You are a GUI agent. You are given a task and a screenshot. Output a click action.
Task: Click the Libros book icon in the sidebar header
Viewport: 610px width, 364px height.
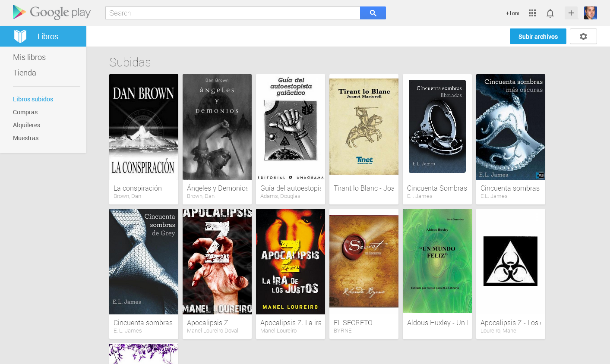click(20, 36)
